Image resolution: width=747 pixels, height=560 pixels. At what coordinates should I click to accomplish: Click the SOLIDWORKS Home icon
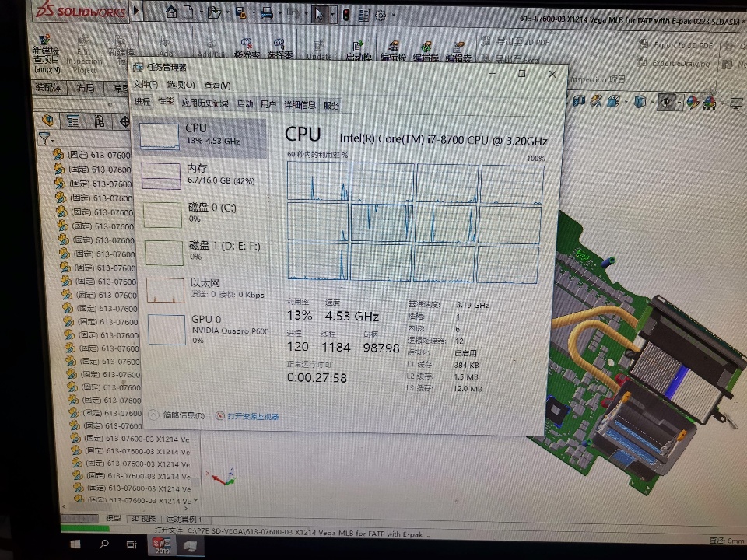(171, 12)
